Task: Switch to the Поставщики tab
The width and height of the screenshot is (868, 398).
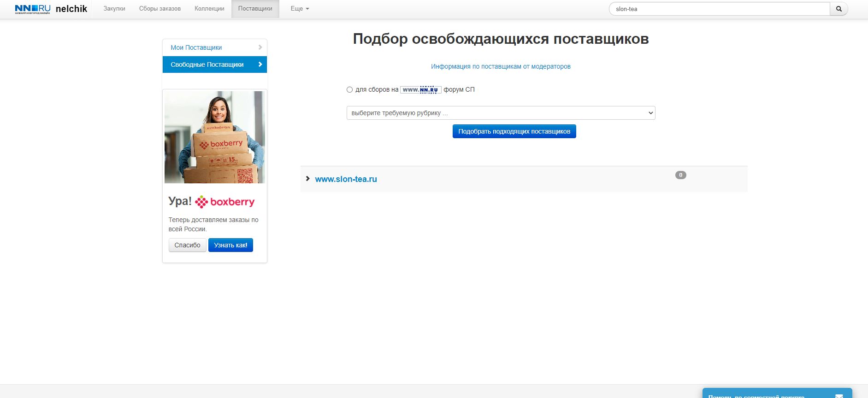Action: [255, 9]
